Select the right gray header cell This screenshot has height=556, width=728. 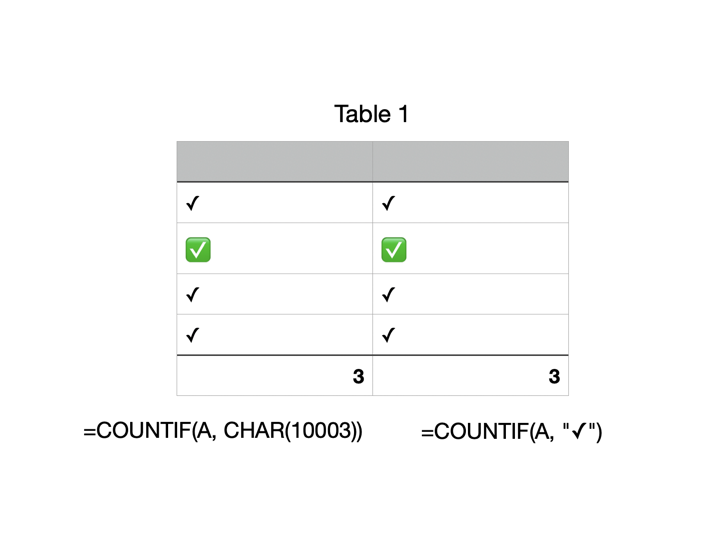pos(470,161)
